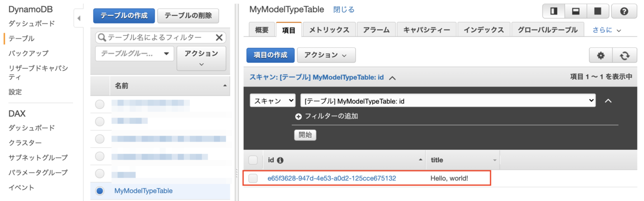Open items settings gear icon
This screenshot has height=201, width=644.
pos(601,55)
